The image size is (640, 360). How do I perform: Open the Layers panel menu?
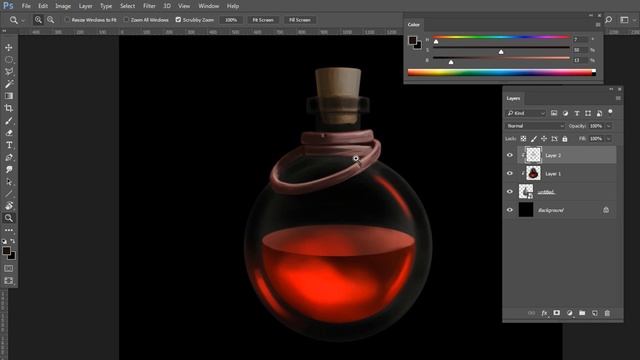[618, 98]
